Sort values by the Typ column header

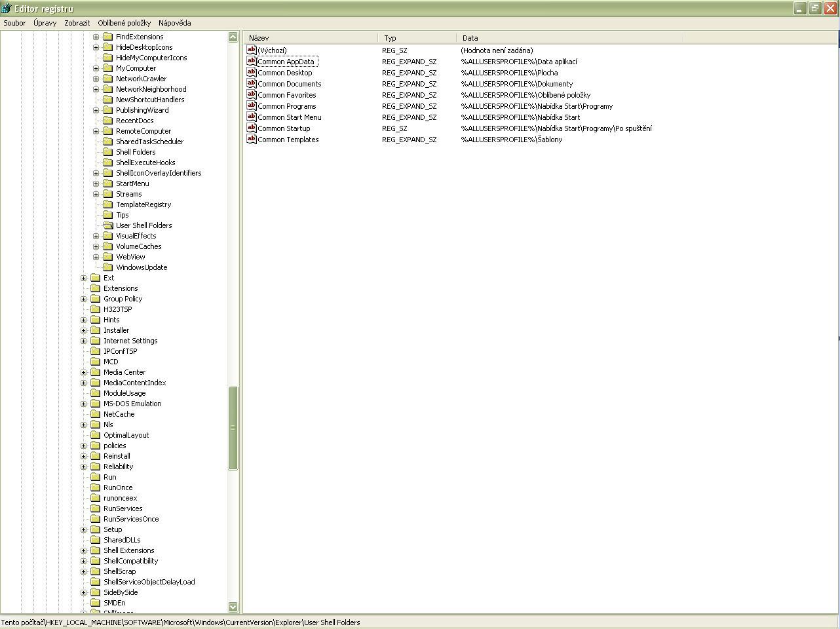(417, 38)
